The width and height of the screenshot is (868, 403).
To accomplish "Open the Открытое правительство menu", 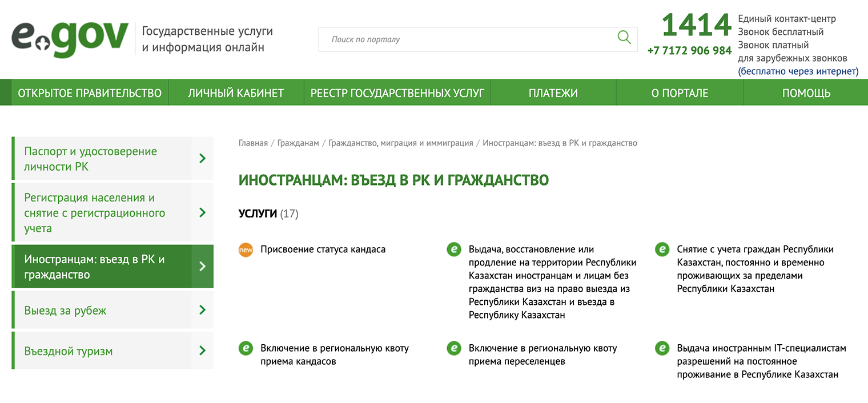I will (90, 93).
